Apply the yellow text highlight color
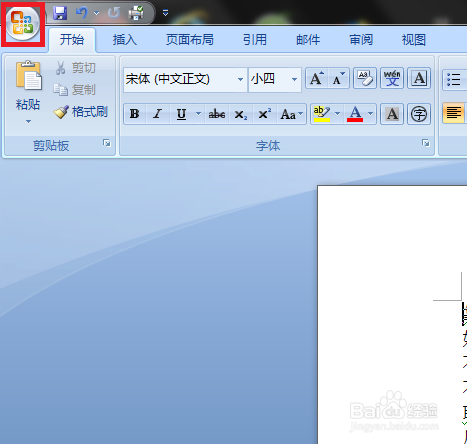467x444 pixels. (x=322, y=114)
